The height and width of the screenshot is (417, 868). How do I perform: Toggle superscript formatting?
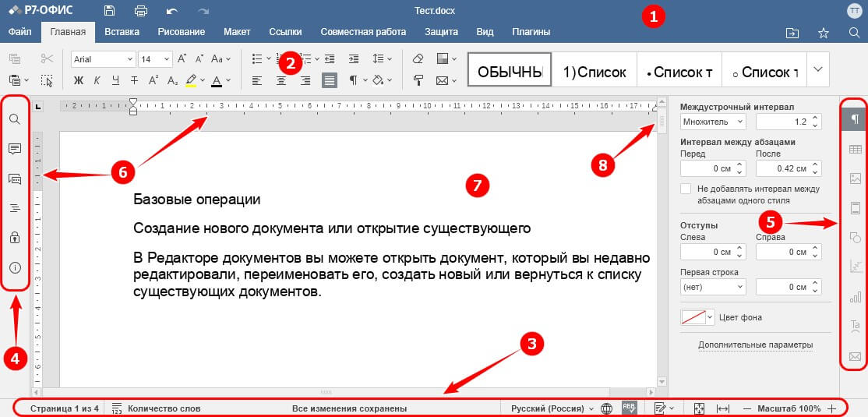[153, 81]
